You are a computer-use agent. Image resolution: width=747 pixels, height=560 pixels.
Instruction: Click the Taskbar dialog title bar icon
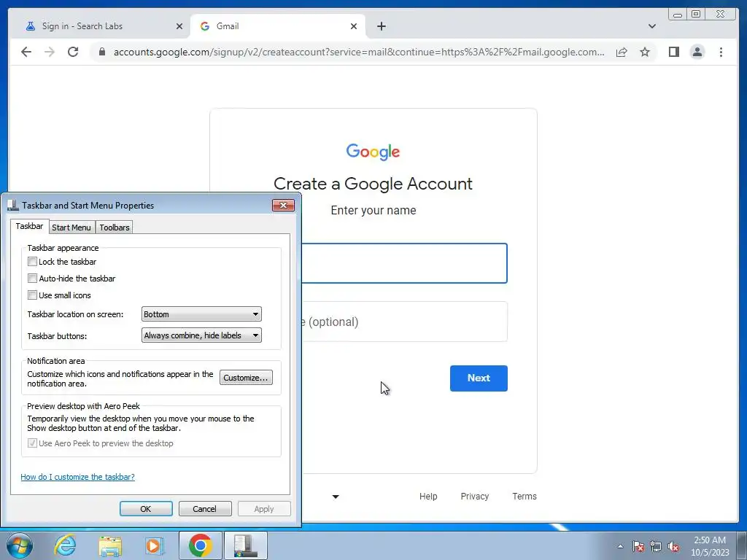tap(13, 205)
